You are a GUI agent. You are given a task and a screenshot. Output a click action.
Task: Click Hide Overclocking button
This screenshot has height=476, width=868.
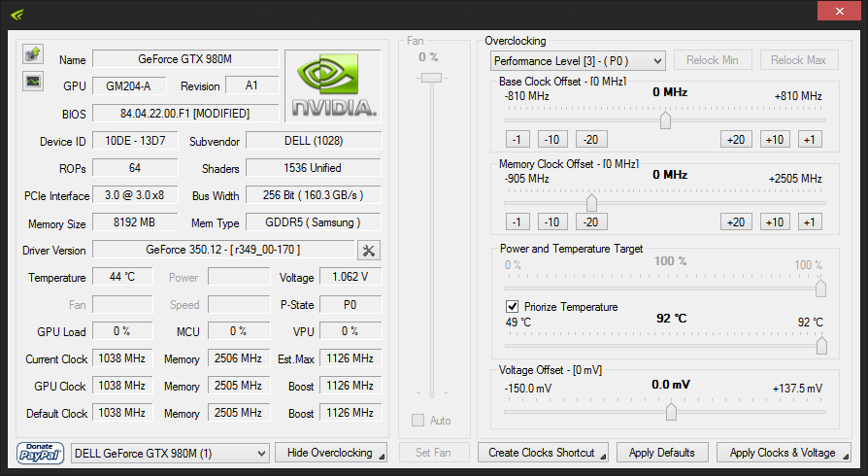click(330, 453)
